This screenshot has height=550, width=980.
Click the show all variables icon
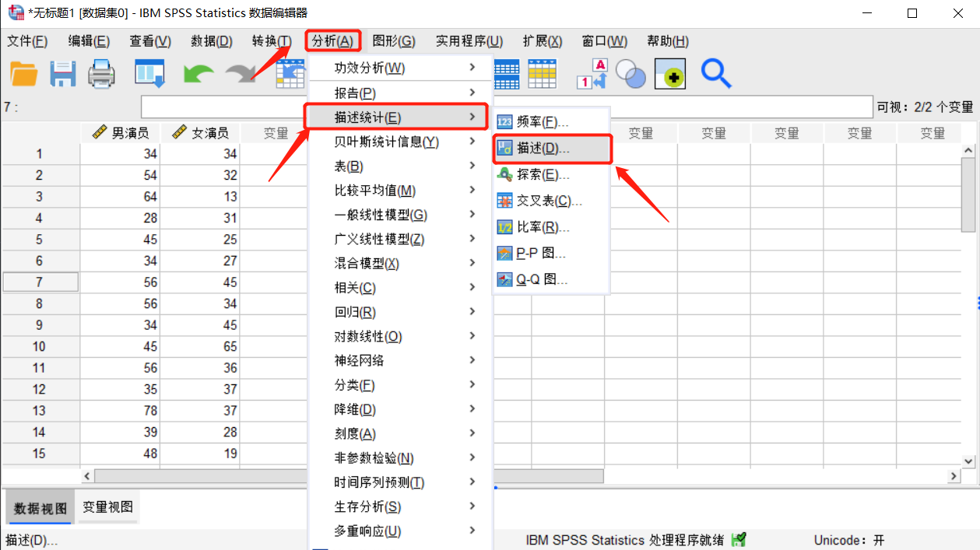[670, 73]
